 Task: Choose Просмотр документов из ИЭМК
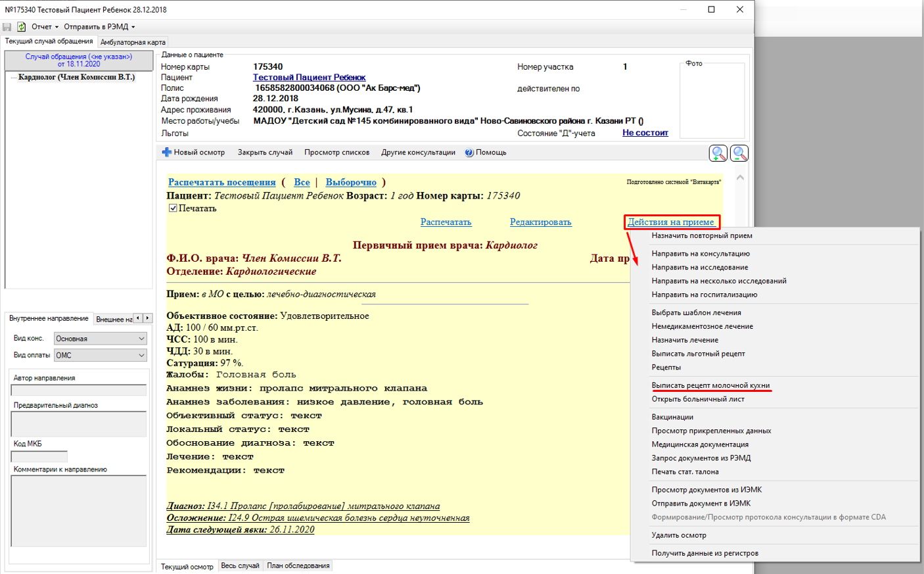706,490
